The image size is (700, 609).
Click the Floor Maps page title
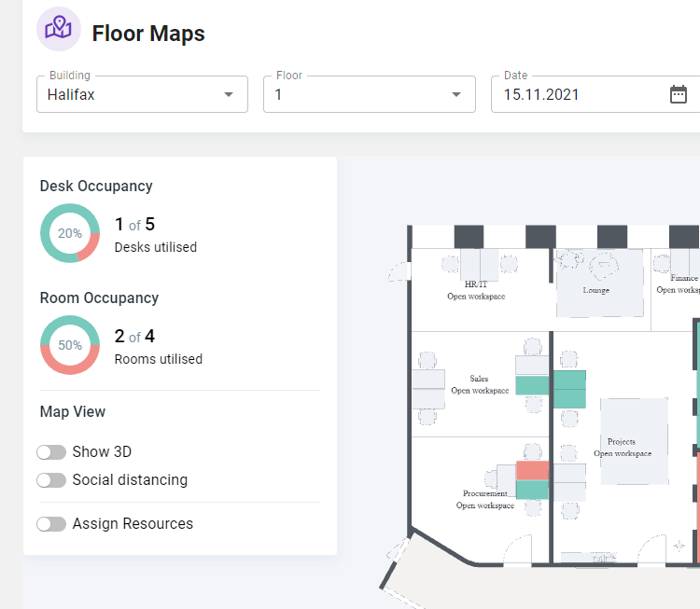coord(148,34)
